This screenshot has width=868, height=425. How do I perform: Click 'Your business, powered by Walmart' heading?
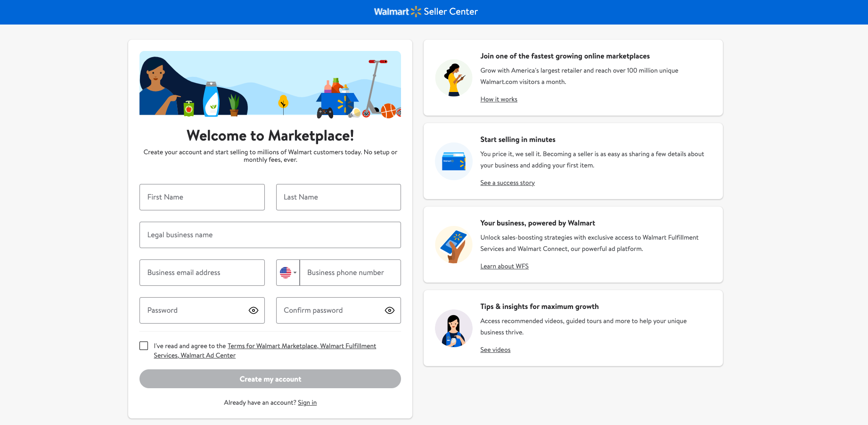(x=538, y=223)
